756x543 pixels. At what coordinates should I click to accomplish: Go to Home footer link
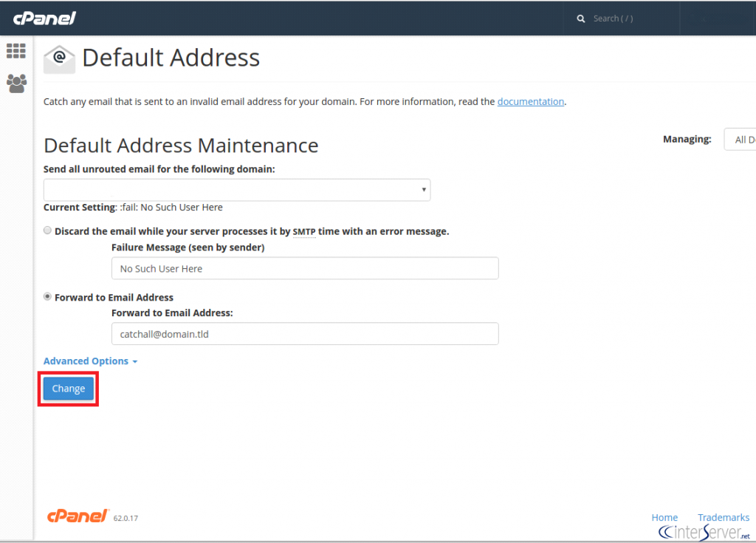[x=664, y=518]
